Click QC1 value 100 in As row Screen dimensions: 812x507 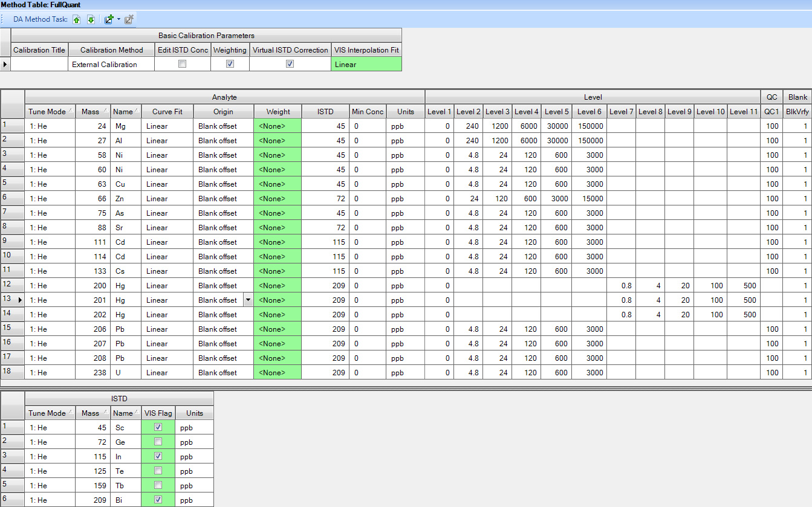coord(772,213)
